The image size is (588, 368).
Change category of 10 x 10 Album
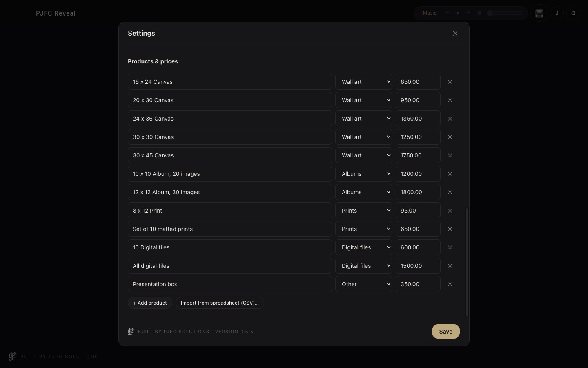364,174
